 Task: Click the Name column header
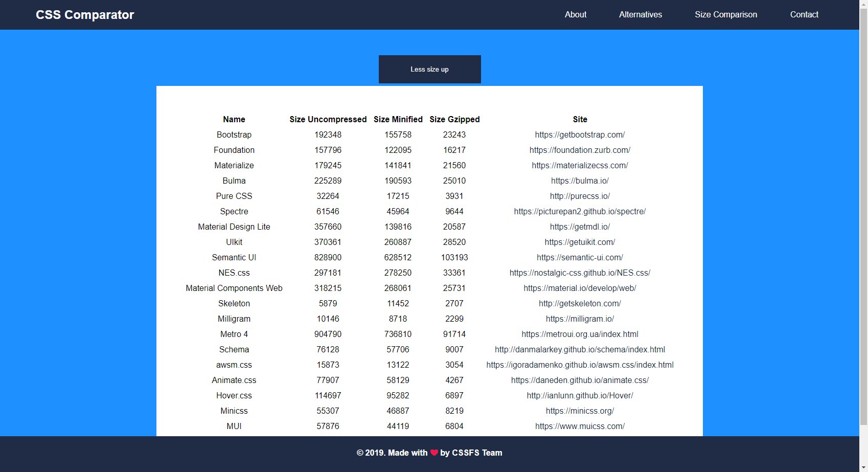[234, 119]
